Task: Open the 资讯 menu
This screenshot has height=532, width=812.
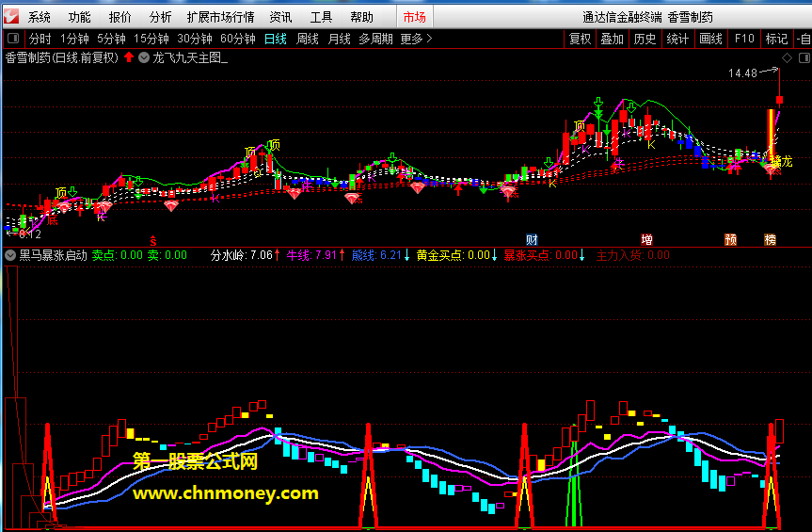Action: pos(280,18)
